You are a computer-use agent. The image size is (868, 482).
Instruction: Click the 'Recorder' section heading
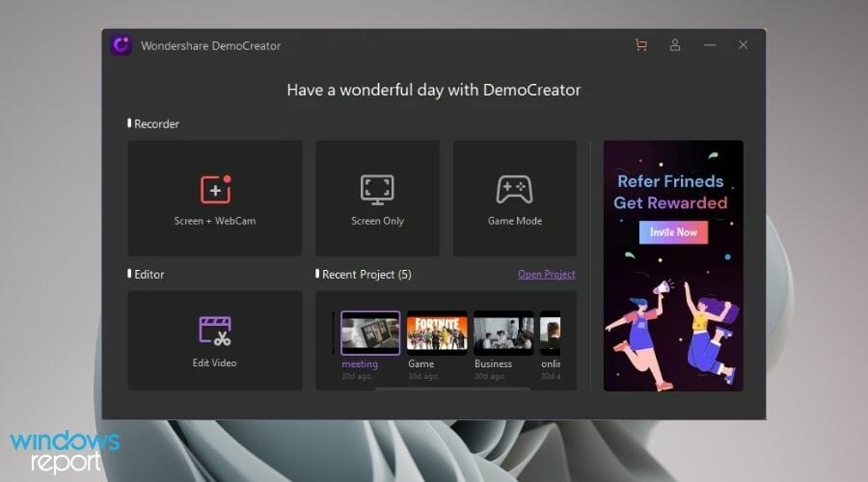(x=156, y=124)
